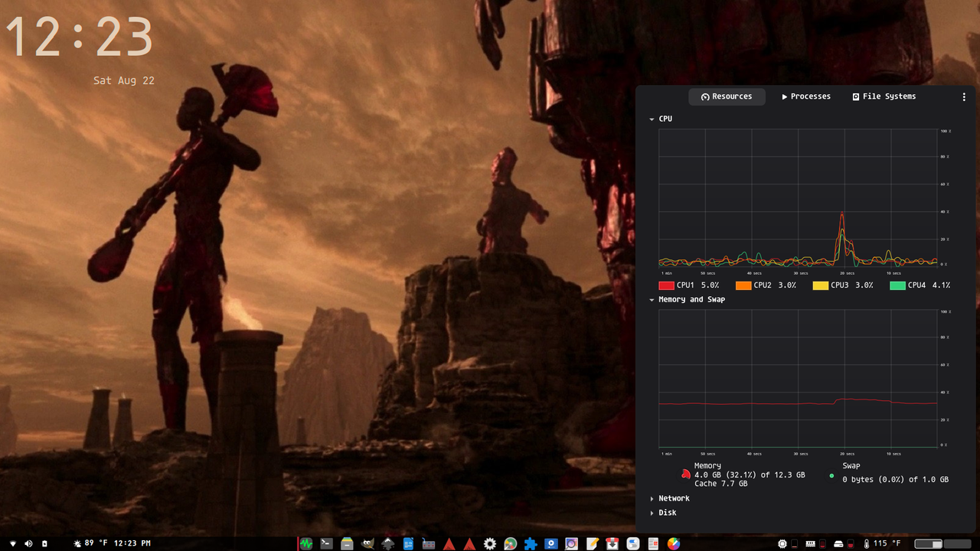Click the Sat Aug 22 desktop date

124,80
